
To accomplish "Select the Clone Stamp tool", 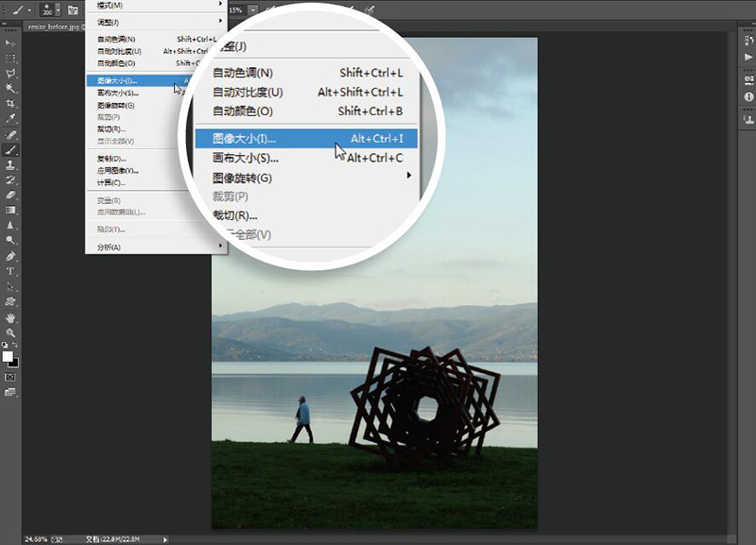I will click(11, 164).
